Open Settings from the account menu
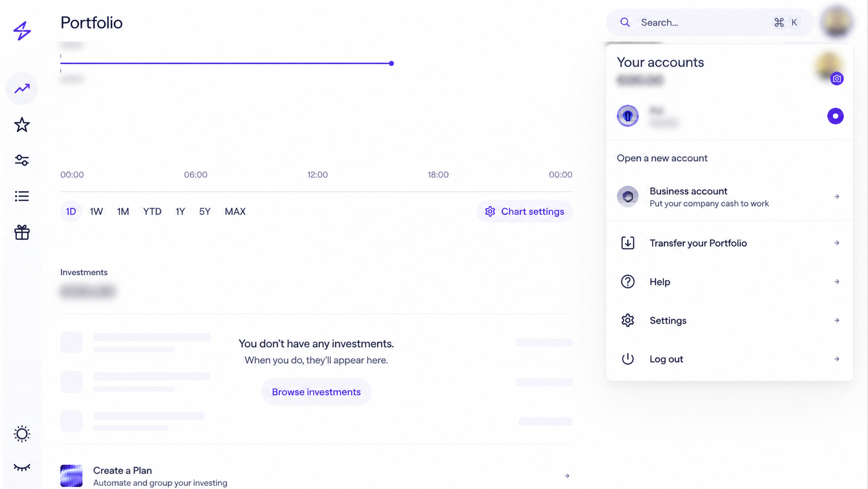 click(729, 321)
